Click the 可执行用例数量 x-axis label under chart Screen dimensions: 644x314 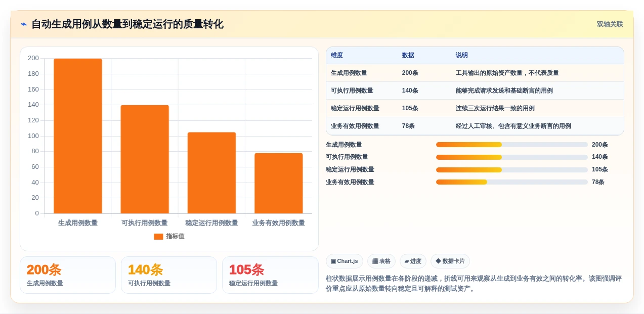point(145,223)
